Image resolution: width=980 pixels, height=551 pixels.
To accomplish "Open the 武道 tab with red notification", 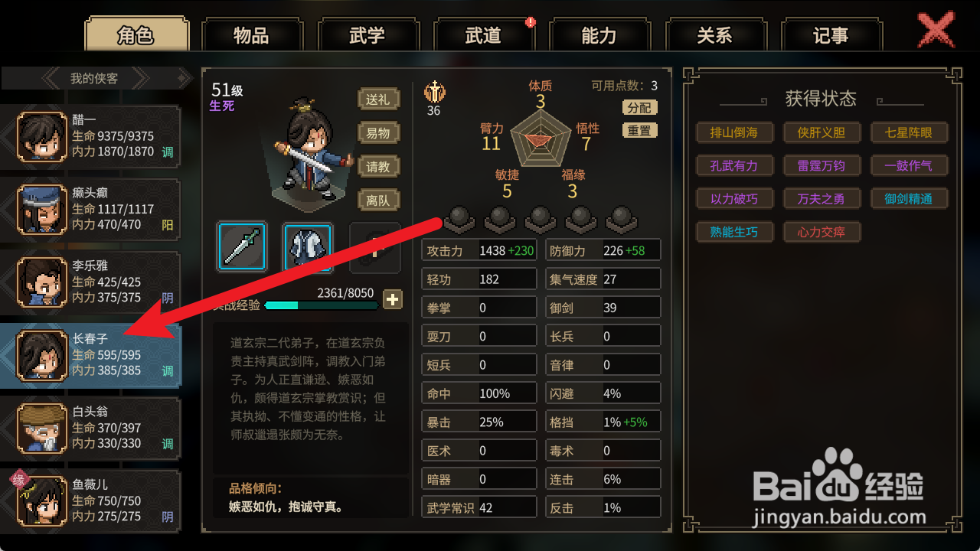I will [x=483, y=35].
